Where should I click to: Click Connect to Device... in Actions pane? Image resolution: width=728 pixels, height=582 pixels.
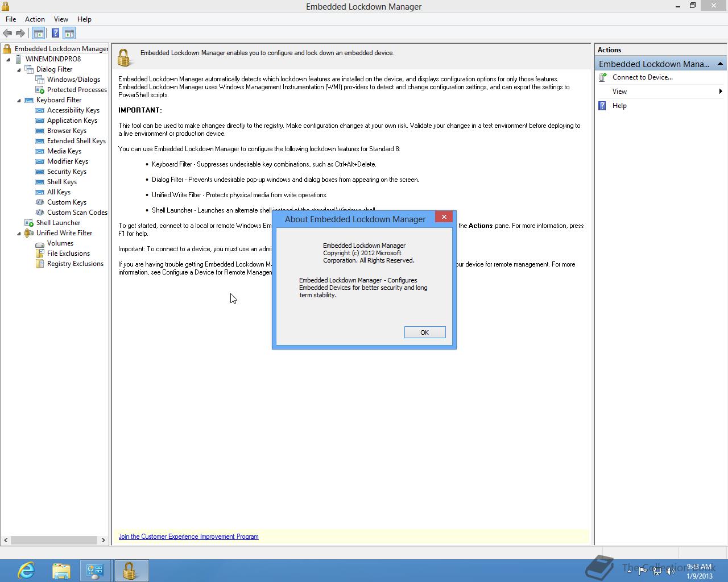[643, 77]
